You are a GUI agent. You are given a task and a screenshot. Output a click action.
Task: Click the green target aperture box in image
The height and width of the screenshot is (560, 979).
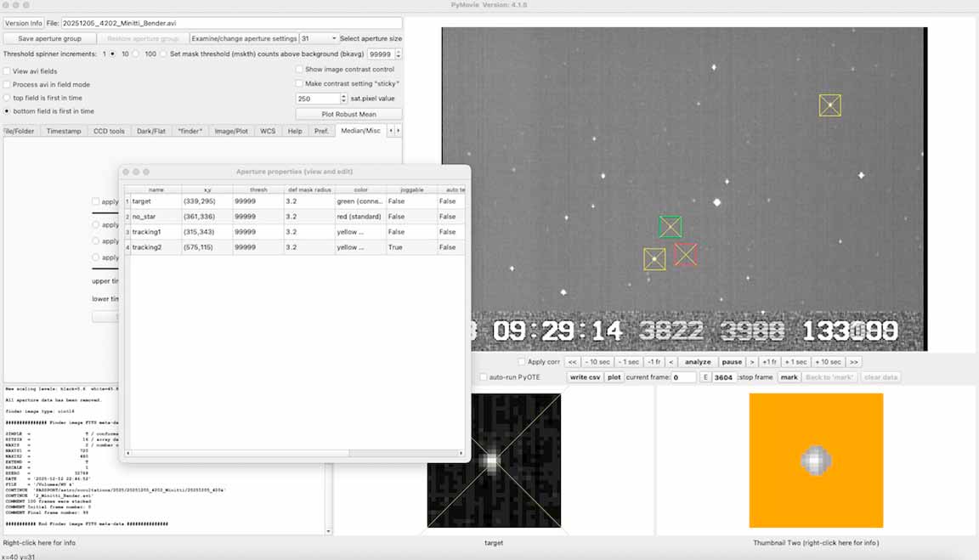point(671,227)
